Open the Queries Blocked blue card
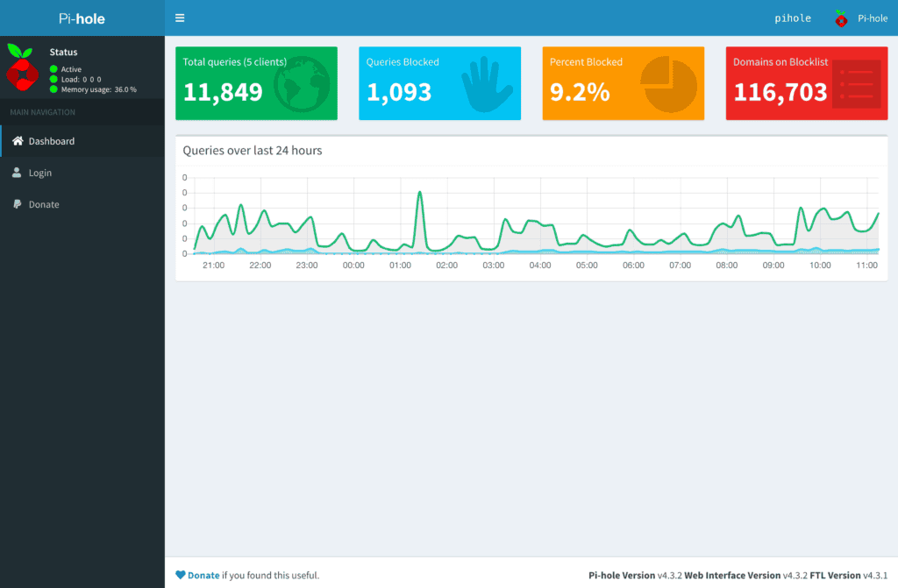Screen dimensions: 898x588 440,83
